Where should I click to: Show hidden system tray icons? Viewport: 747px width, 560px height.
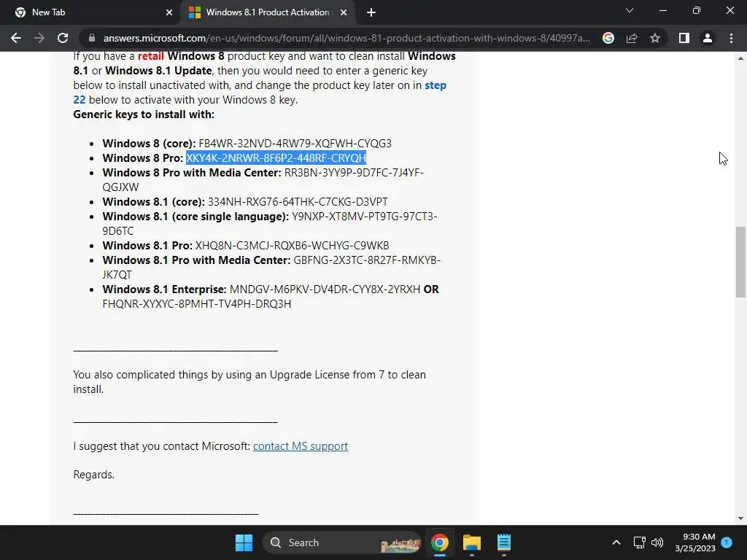[616, 542]
